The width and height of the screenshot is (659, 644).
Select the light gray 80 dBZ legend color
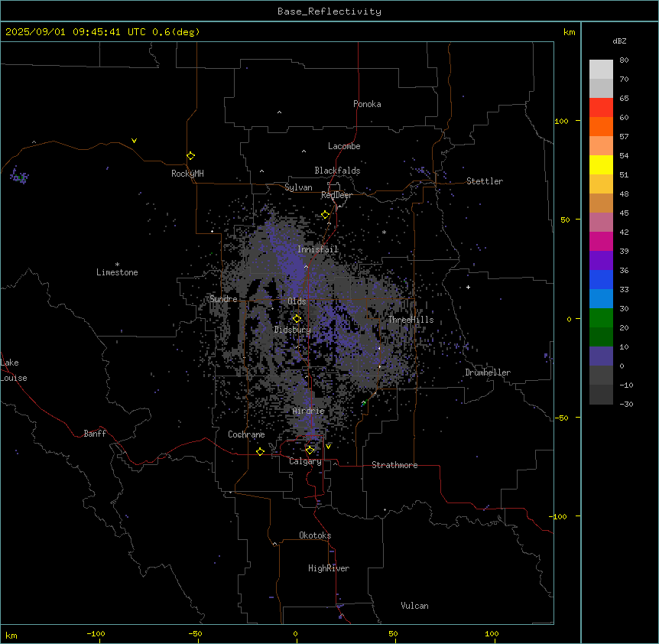(x=601, y=69)
